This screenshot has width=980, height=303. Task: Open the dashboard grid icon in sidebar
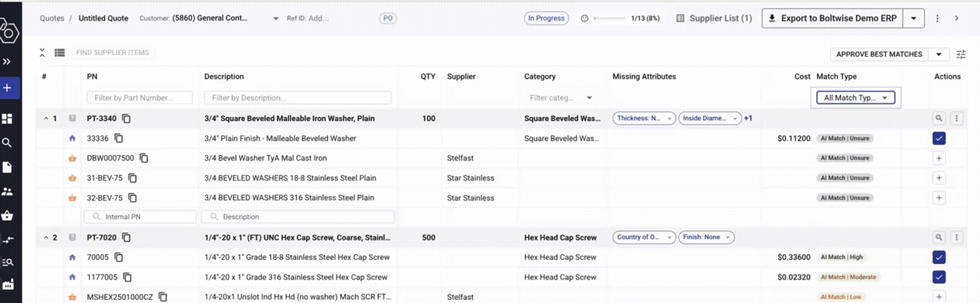(8, 119)
